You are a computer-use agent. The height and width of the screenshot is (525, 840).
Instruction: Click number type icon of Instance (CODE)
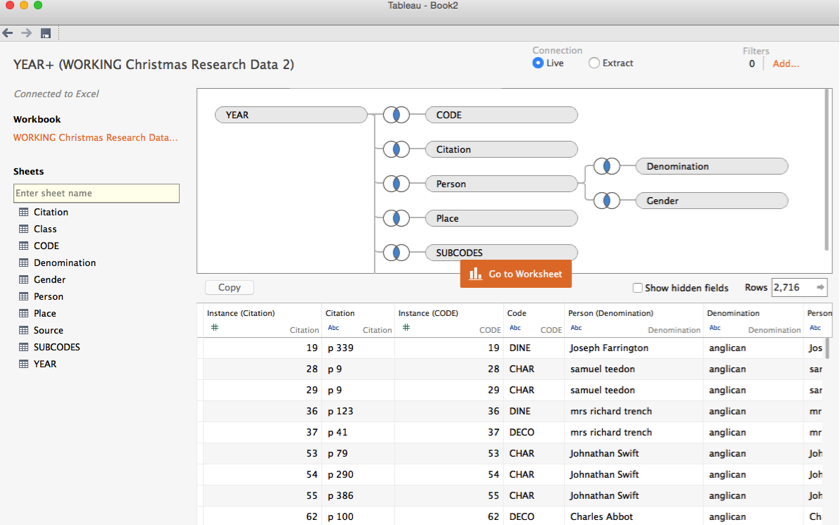tap(406, 327)
